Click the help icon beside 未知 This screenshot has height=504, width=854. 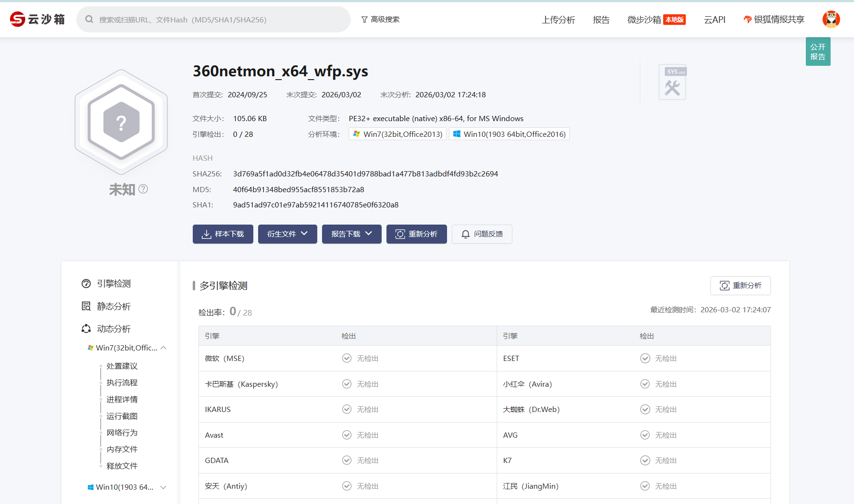tap(143, 189)
